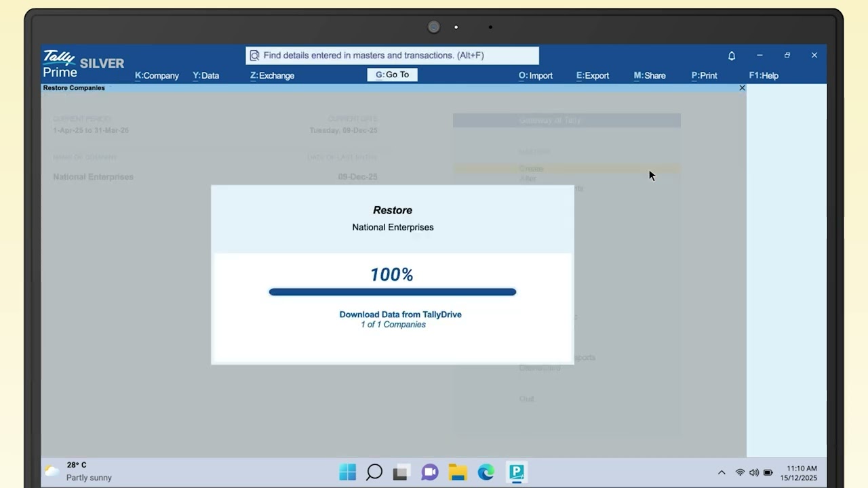The image size is (868, 488).
Task: Restore down the TallyPrime window
Action: pos(787,56)
